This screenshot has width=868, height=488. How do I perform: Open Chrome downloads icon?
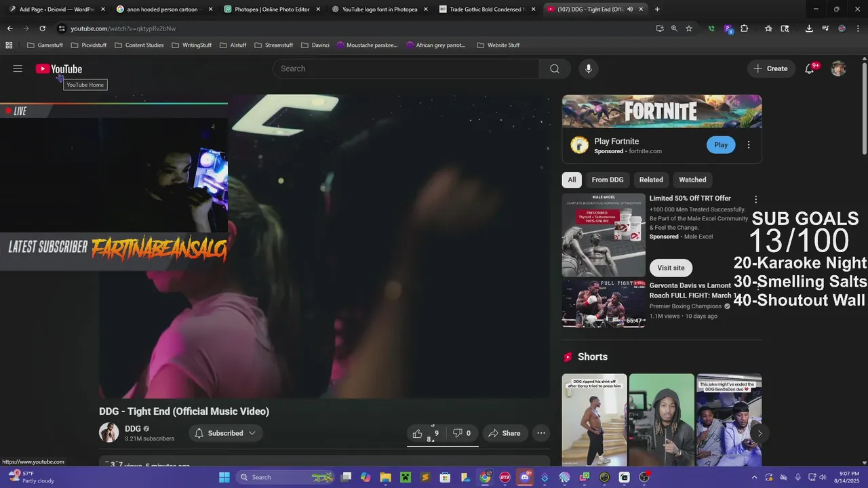click(809, 28)
